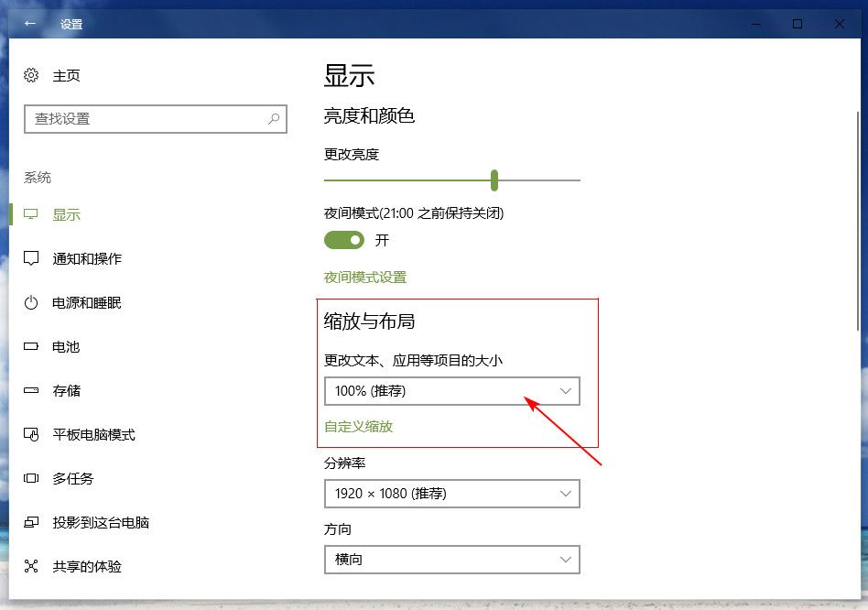Close the 设置 window
The height and width of the screenshot is (610, 868).
click(x=840, y=24)
